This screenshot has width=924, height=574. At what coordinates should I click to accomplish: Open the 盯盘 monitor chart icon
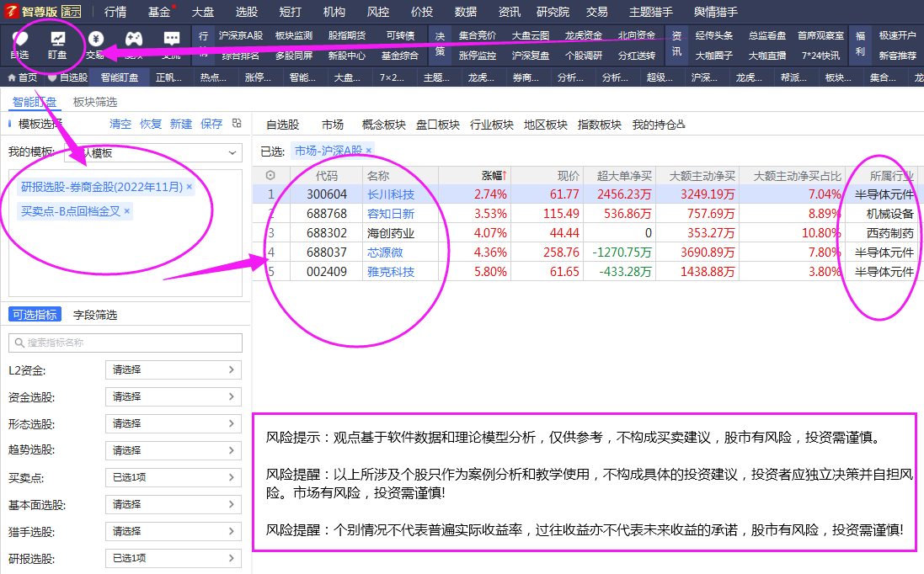57,39
